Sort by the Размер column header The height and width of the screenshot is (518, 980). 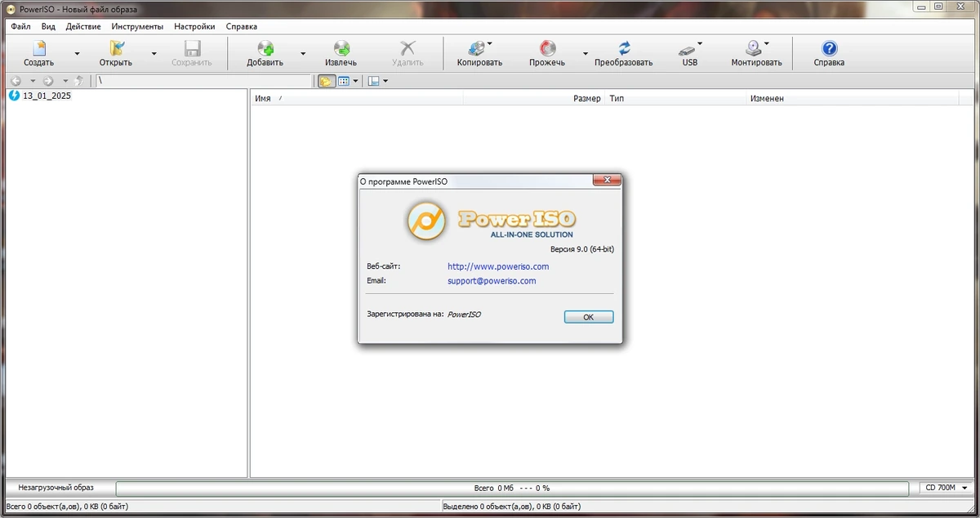(534, 98)
